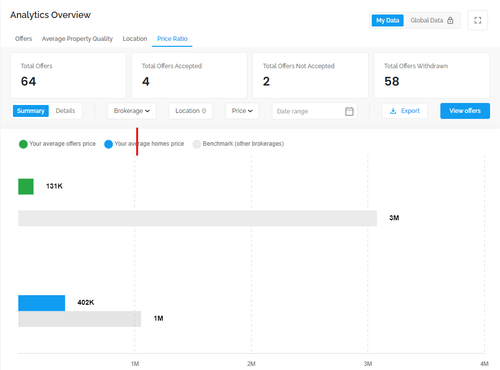Select Details view toggle
500x370 pixels.
pos(65,111)
